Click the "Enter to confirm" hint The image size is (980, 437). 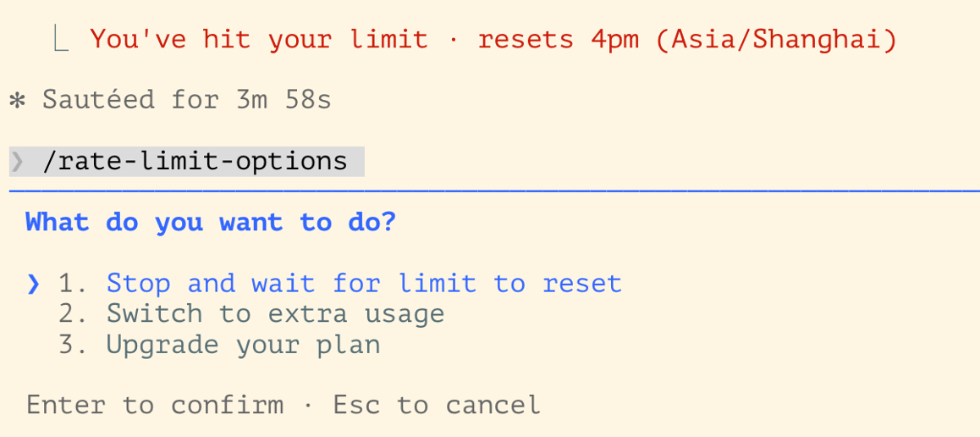click(x=155, y=405)
